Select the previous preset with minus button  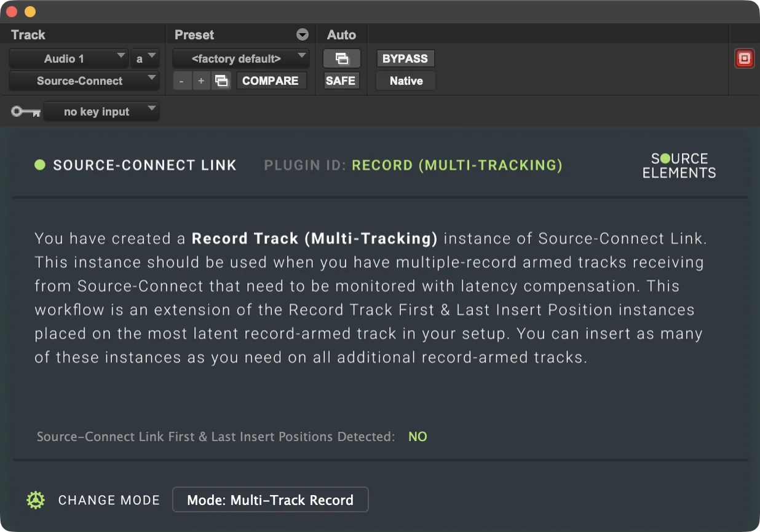coord(181,80)
